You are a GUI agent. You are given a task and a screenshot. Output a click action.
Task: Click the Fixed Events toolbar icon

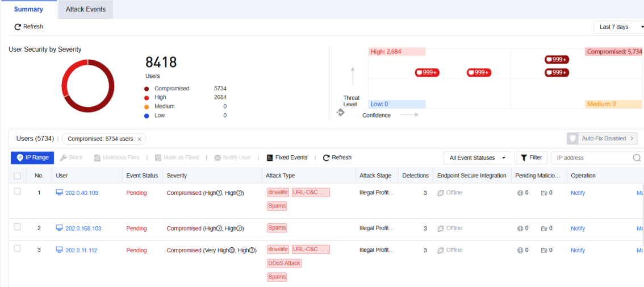tap(270, 158)
